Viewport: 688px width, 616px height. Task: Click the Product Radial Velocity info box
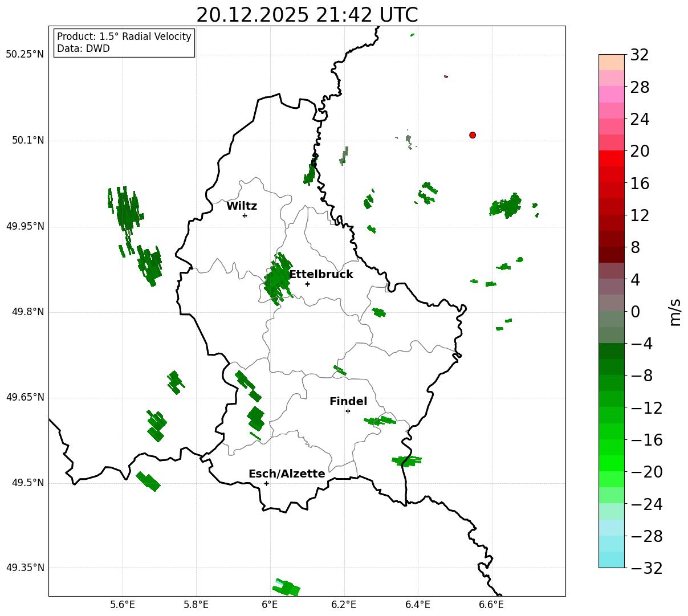(x=124, y=43)
